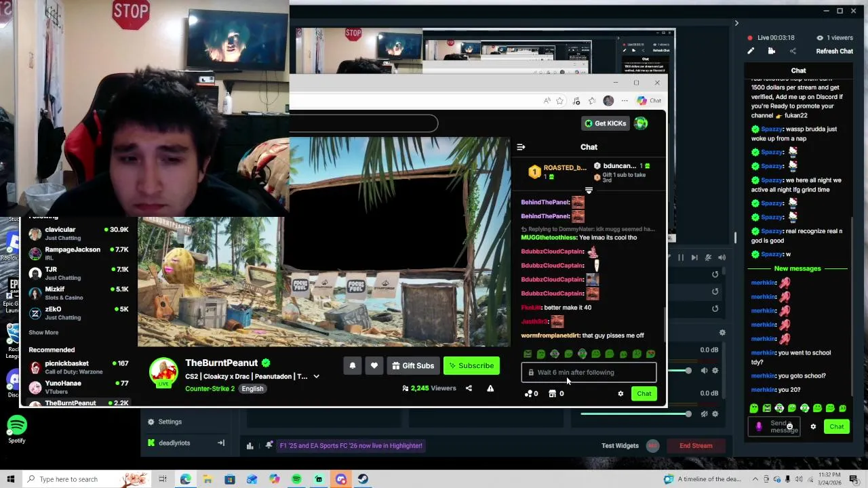The image size is (868, 488).
Task: Toggle the crossed-out microphone mute icon
Action: tap(708, 258)
